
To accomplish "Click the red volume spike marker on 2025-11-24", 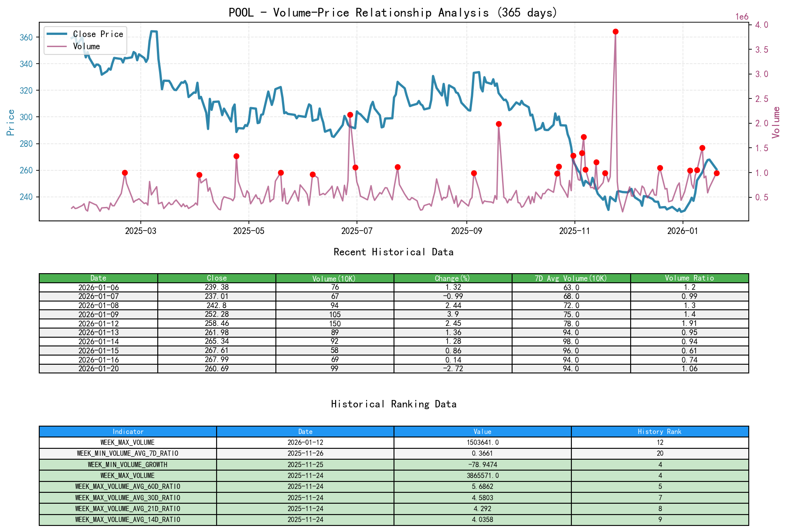I will point(615,31).
